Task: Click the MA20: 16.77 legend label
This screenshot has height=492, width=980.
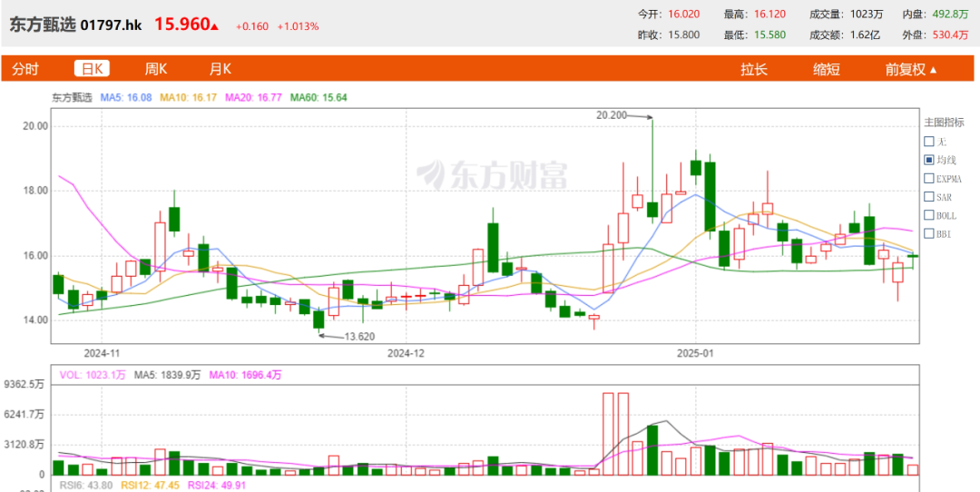Action: [x=253, y=97]
